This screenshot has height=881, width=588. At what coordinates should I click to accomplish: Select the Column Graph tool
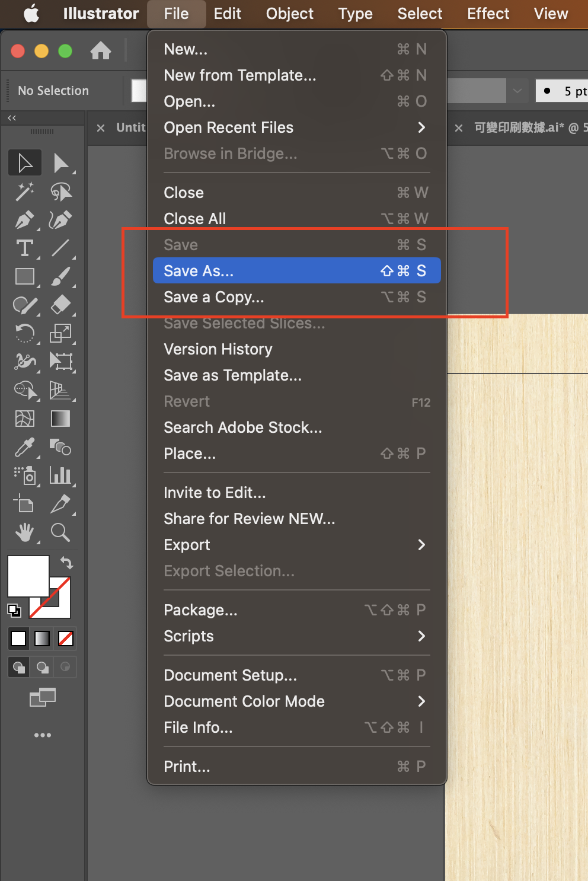click(x=61, y=475)
